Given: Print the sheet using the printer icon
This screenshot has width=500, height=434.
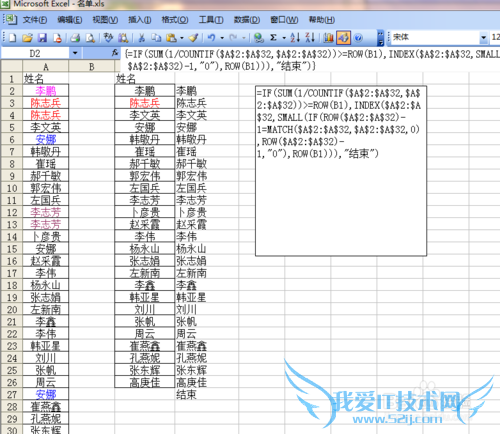Looking at the screenshot, I should pos(75,38).
